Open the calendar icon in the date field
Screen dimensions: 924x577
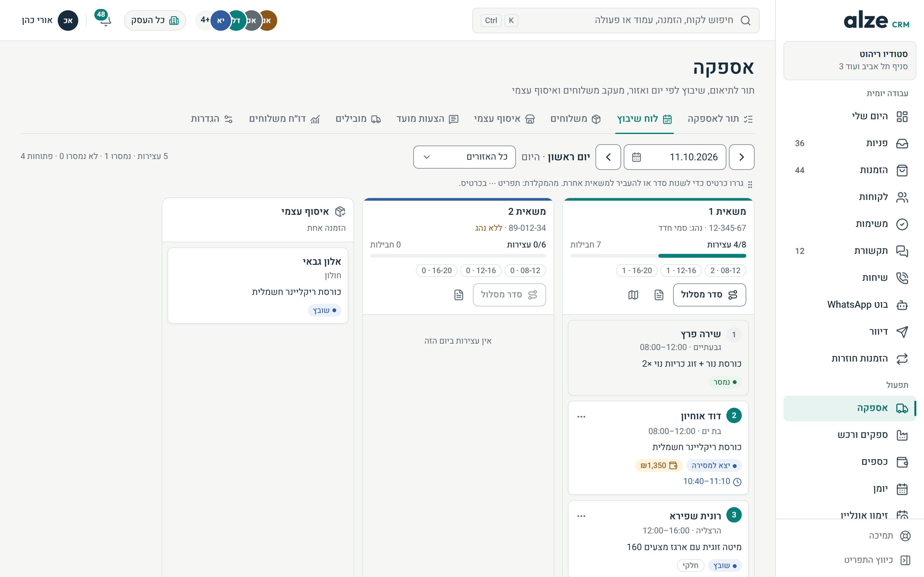pyautogui.click(x=636, y=157)
